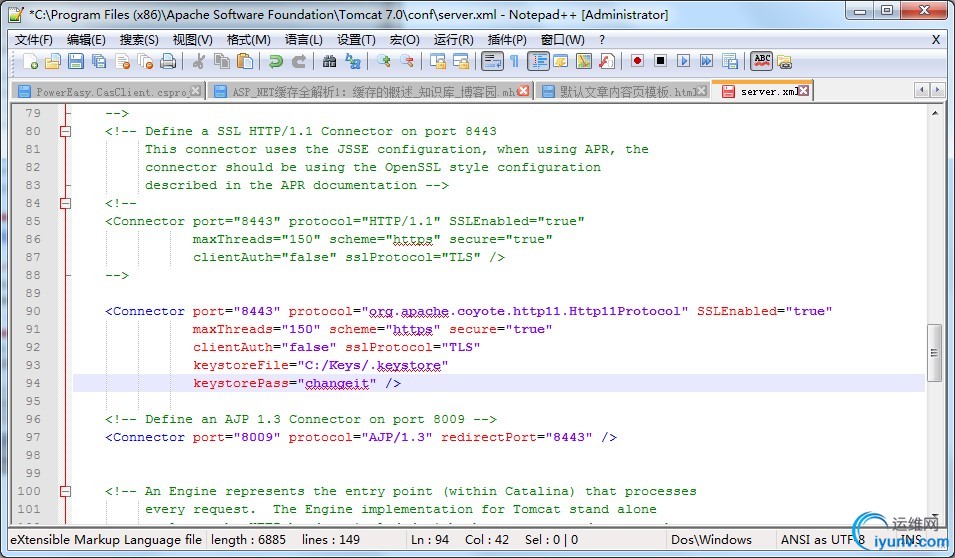Click the vertical scrollbar thumb
Image resolution: width=955 pixels, height=558 pixels.
coord(934,353)
